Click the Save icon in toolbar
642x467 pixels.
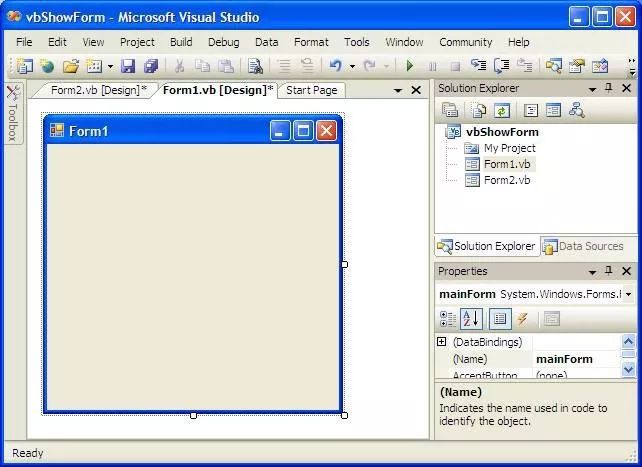[128, 66]
